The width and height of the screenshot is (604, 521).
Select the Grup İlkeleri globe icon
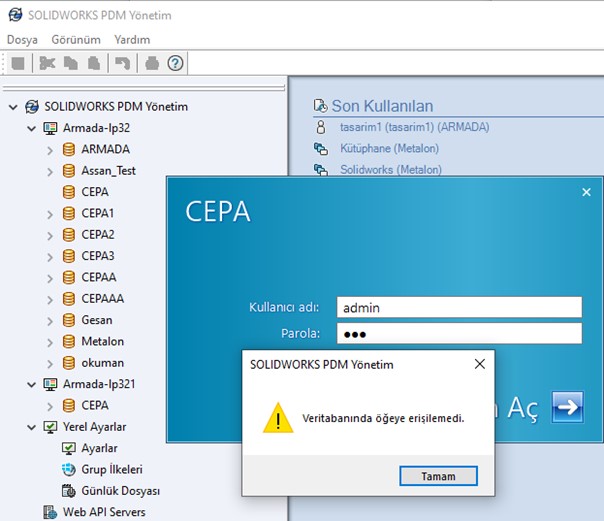(x=69, y=469)
